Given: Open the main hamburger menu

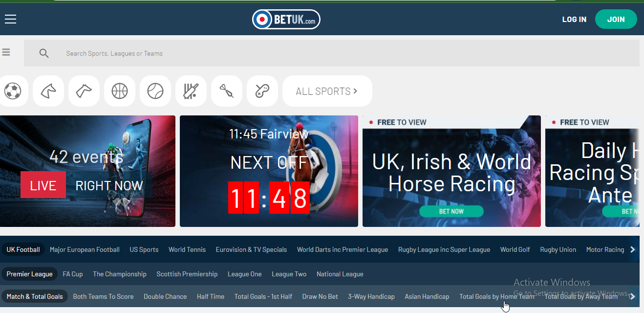Looking at the screenshot, I should pyautogui.click(x=11, y=19).
